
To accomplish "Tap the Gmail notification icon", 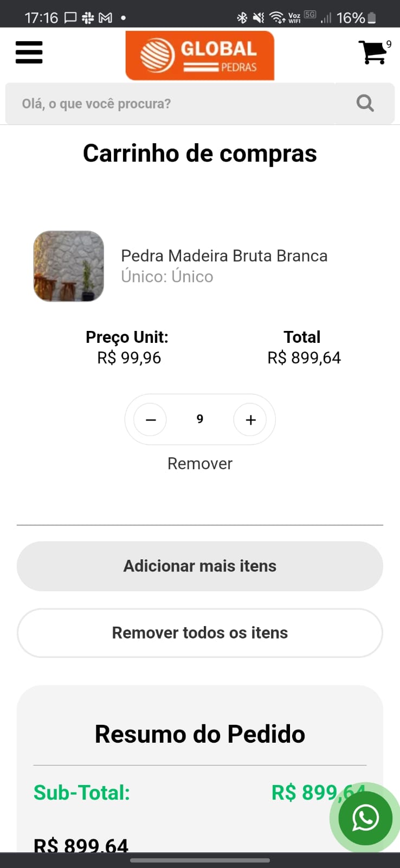I will point(105,18).
